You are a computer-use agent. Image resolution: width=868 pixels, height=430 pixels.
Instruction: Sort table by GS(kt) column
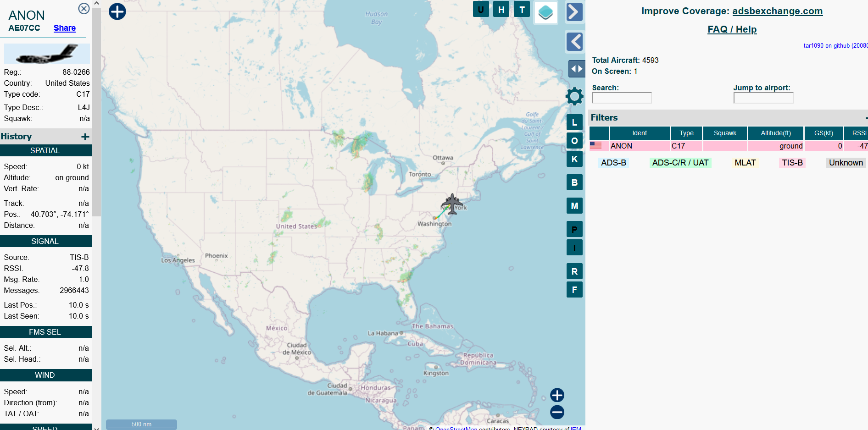[823, 133]
